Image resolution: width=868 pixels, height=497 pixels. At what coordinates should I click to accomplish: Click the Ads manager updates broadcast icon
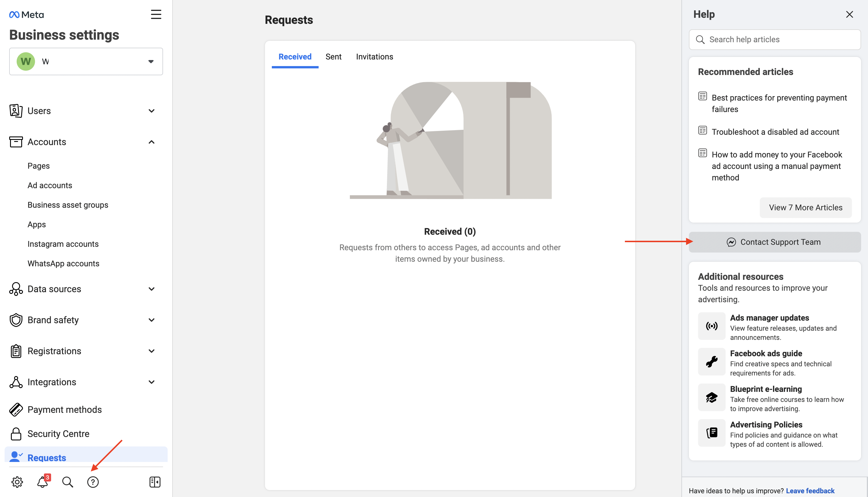712,326
